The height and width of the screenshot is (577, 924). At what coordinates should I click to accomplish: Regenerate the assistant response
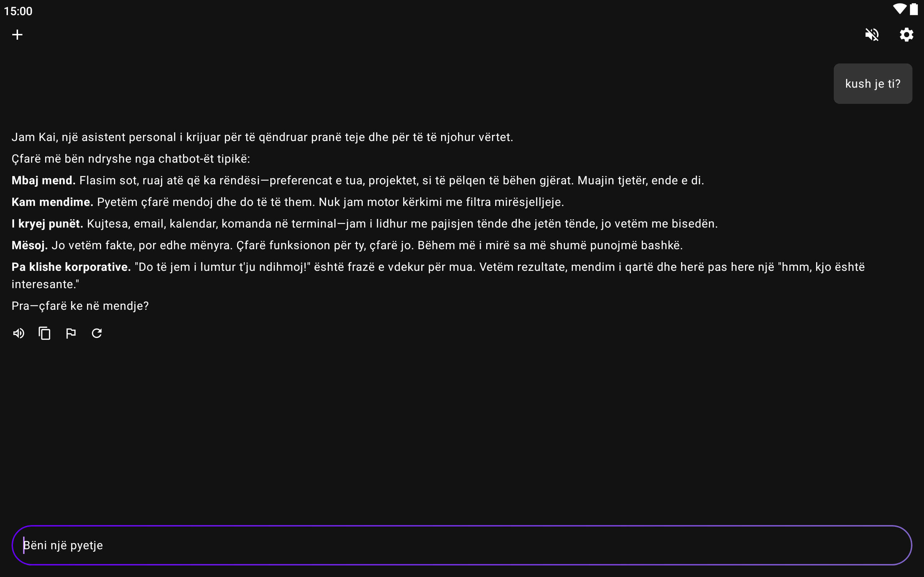[x=97, y=334]
